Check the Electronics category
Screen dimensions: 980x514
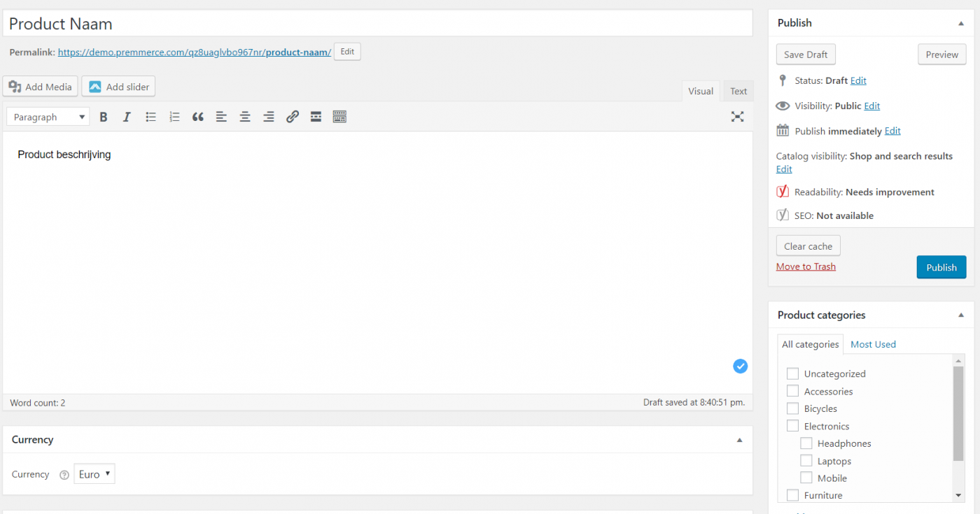792,426
